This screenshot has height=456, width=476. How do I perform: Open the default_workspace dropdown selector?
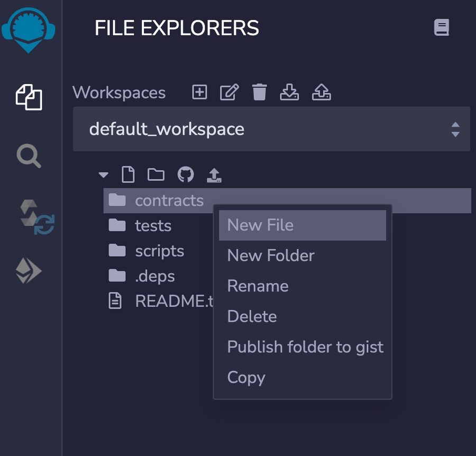(x=271, y=129)
